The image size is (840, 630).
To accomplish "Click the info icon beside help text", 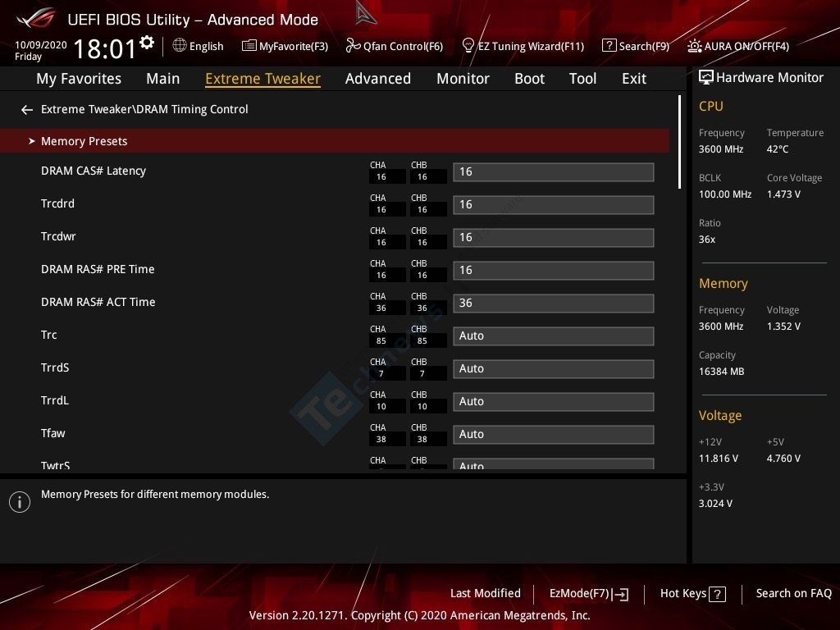I will (20, 502).
